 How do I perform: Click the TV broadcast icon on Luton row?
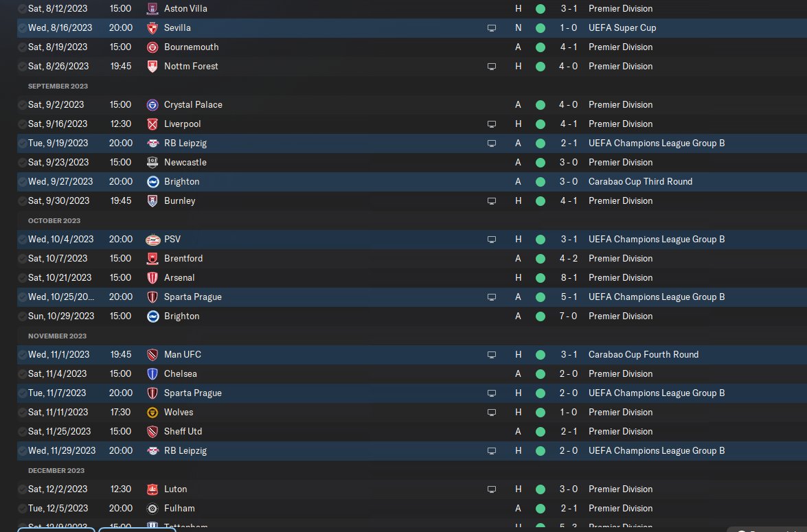pyautogui.click(x=492, y=489)
